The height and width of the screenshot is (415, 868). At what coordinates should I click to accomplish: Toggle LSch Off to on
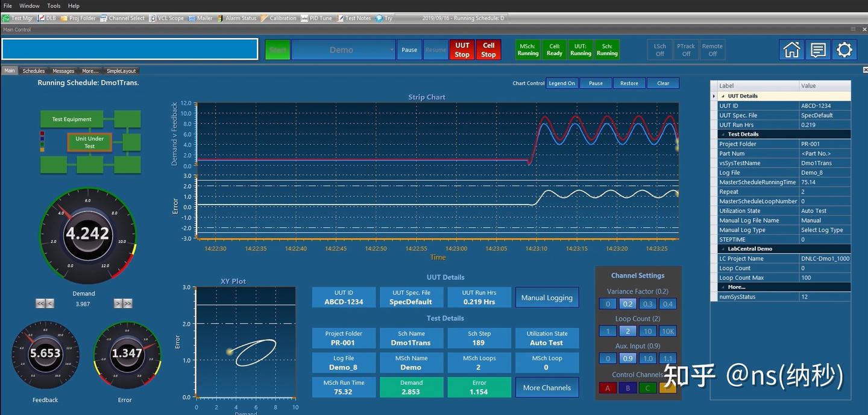coord(659,49)
